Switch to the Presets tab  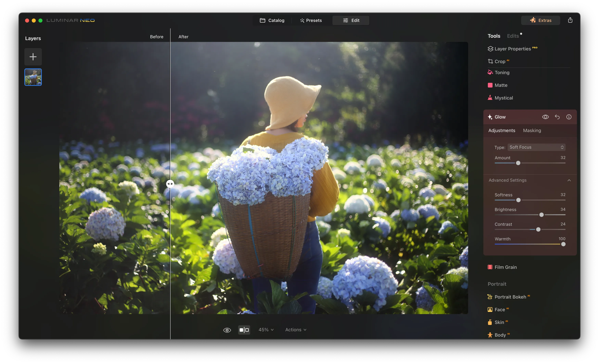click(x=311, y=20)
